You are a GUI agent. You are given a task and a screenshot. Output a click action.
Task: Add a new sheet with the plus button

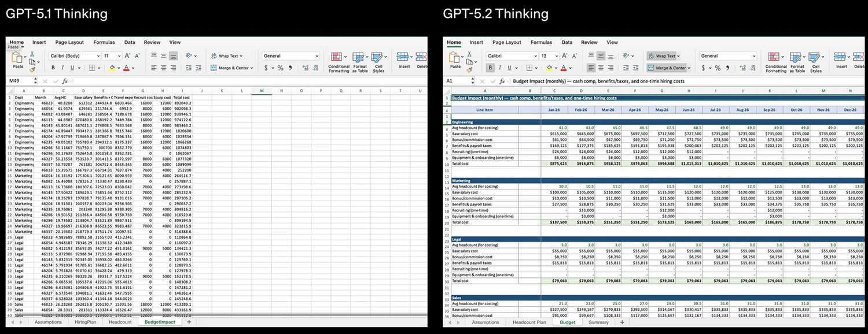tap(189, 322)
